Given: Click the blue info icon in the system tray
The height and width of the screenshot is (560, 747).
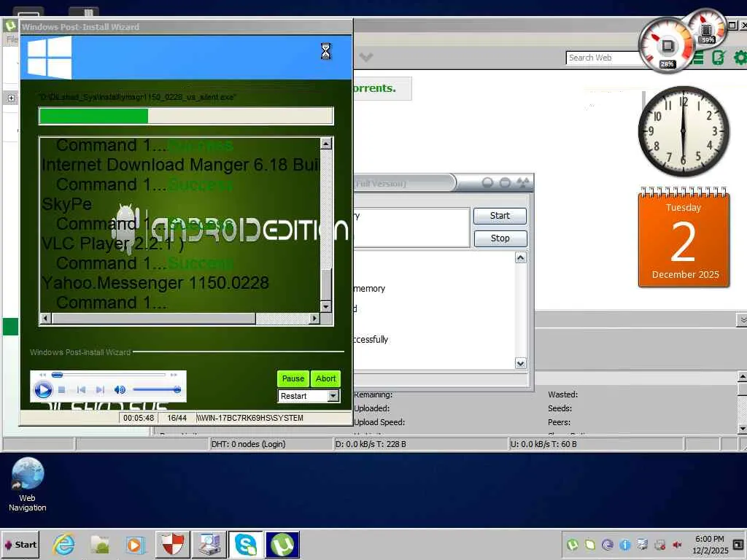Looking at the screenshot, I should [x=625, y=545].
